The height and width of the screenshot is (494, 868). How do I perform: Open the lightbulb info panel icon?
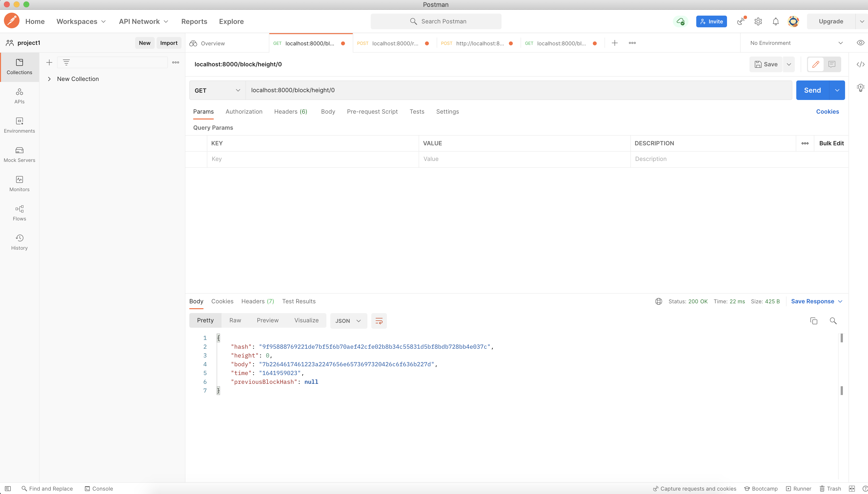click(x=860, y=88)
